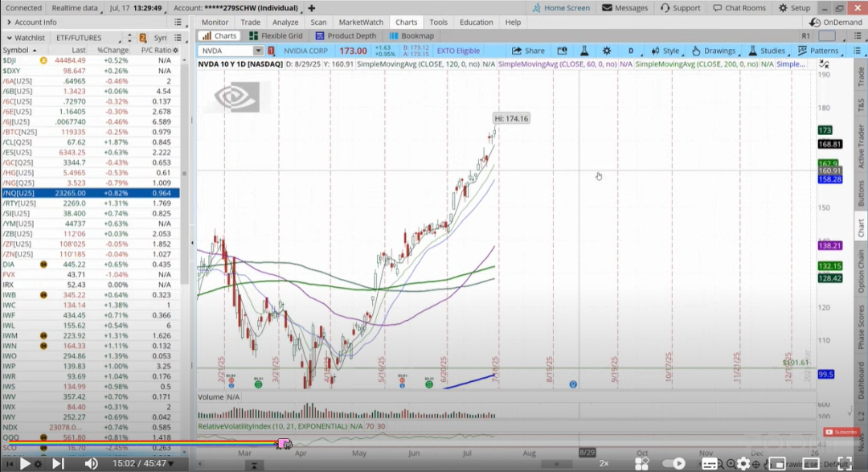Open Support from top bar

[681, 8]
